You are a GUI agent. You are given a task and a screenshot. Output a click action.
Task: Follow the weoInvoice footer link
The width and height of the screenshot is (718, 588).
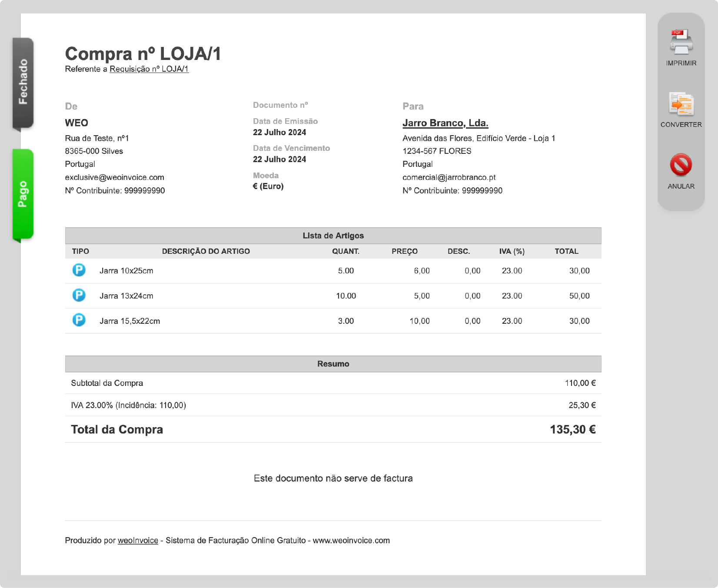click(x=138, y=540)
